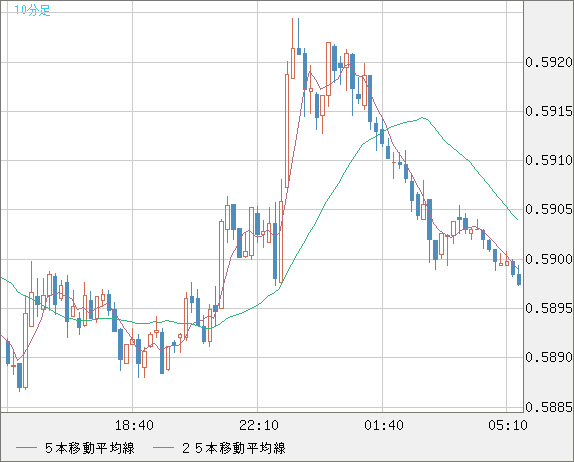Click the 05:10 time axis label
The image size is (574, 462).
(x=508, y=425)
